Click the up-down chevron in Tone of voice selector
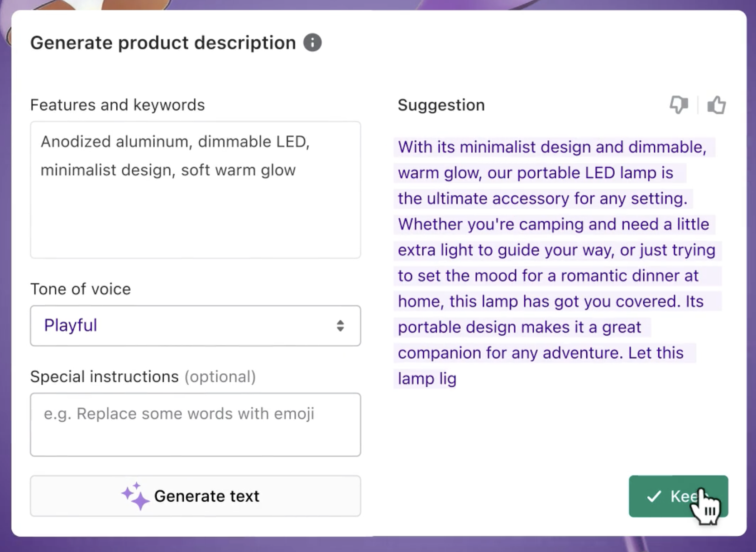The width and height of the screenshot is (756, 552). [340, 325]
